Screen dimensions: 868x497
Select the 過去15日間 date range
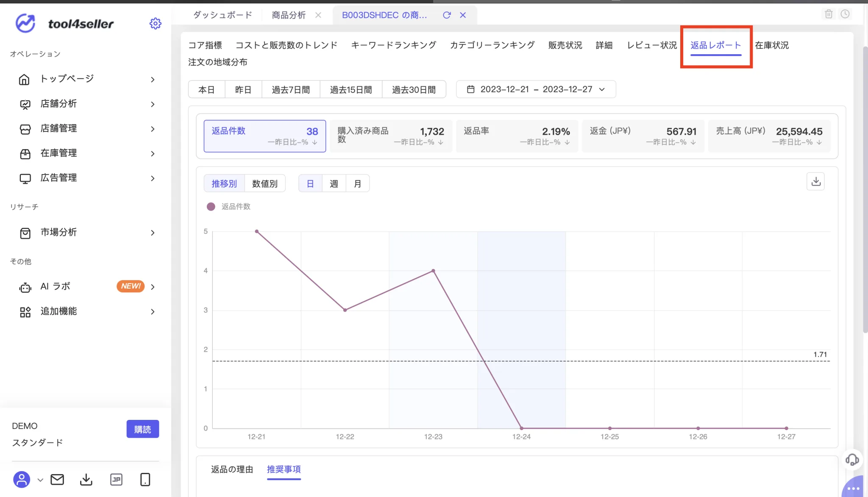pyautogui.click(x=351, y=89)
